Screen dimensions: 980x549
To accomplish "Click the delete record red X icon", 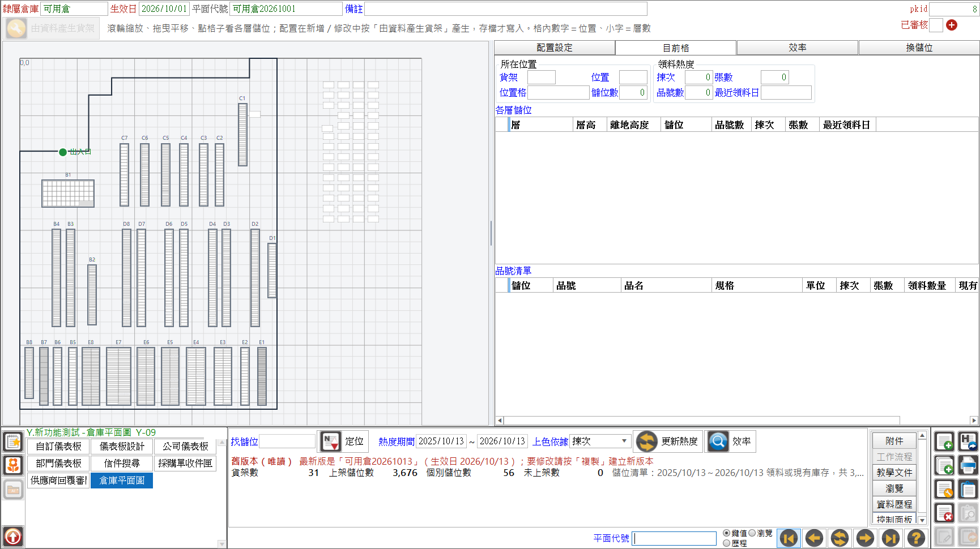I will click(x=944, y=513).
